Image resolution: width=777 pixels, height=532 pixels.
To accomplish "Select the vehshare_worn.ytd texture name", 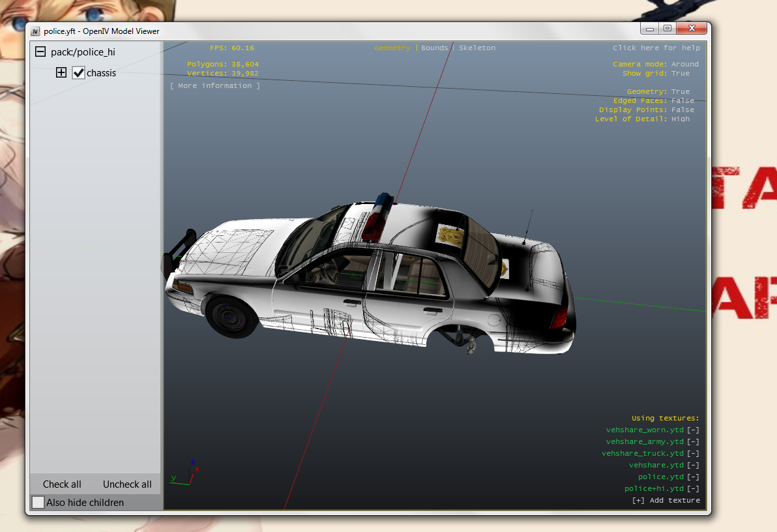I will [645, 430].
